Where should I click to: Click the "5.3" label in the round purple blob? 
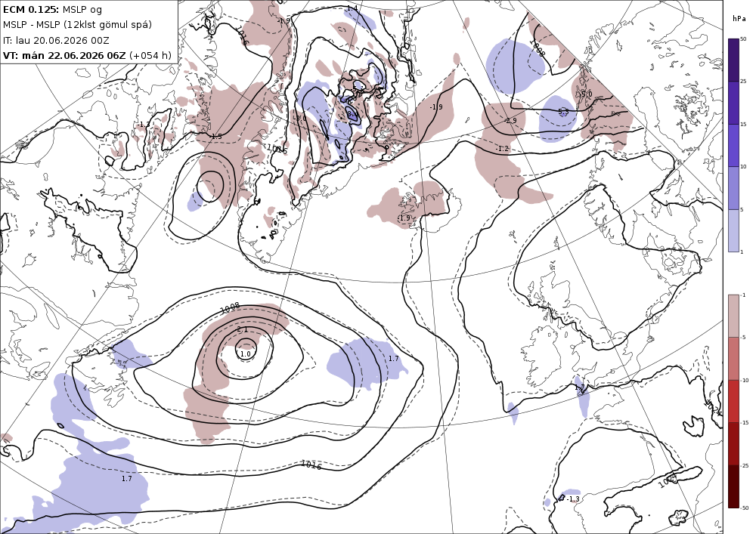(563, 112)
